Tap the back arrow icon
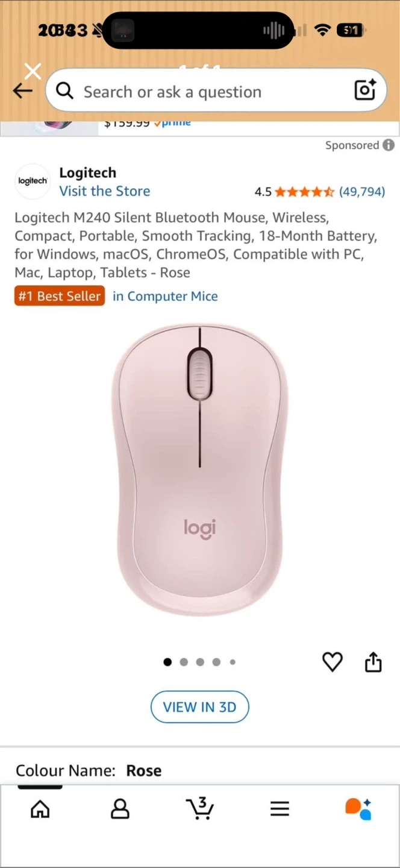This screenshot has width=400, height=868. [x=22, y=91]
